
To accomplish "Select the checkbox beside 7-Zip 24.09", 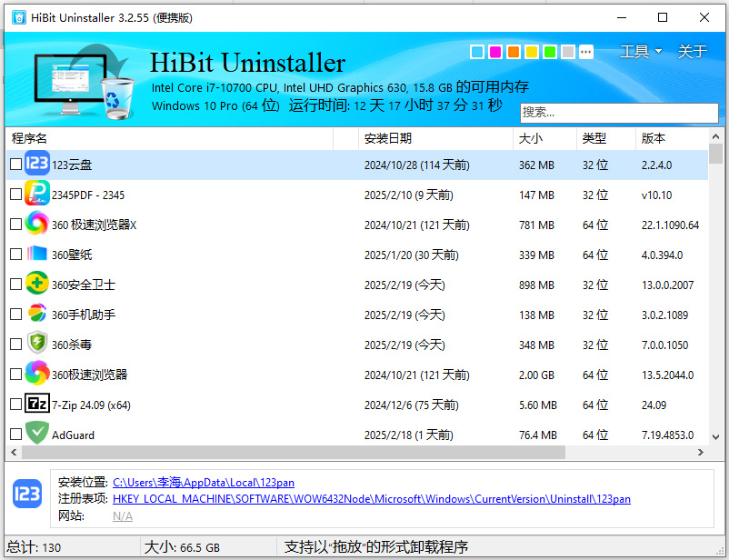I will [x=15, y=404].
